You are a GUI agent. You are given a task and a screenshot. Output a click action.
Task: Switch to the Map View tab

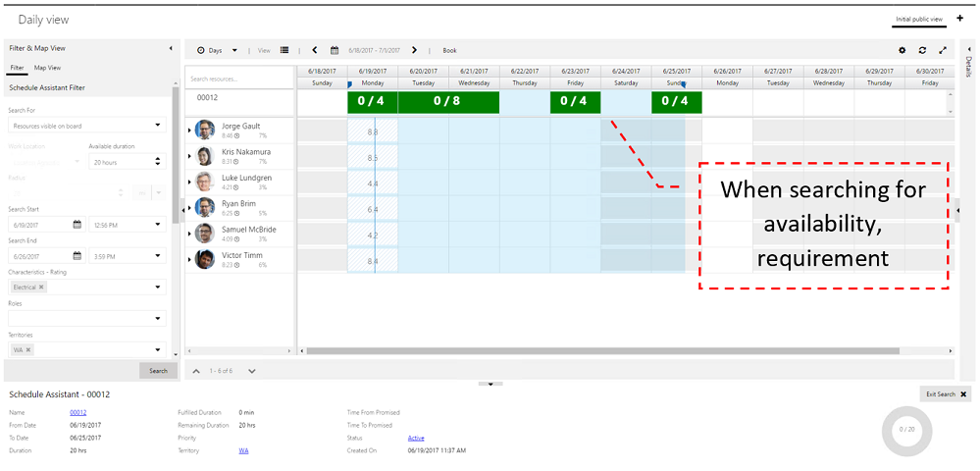[x=47, y=68]
